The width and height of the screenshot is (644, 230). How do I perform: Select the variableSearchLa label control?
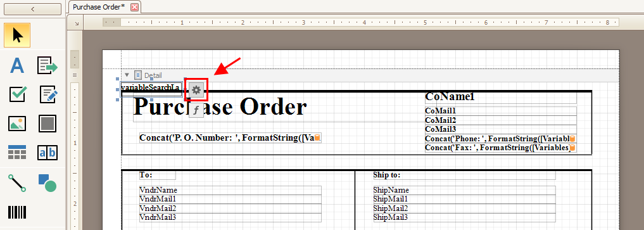(151, 87)
